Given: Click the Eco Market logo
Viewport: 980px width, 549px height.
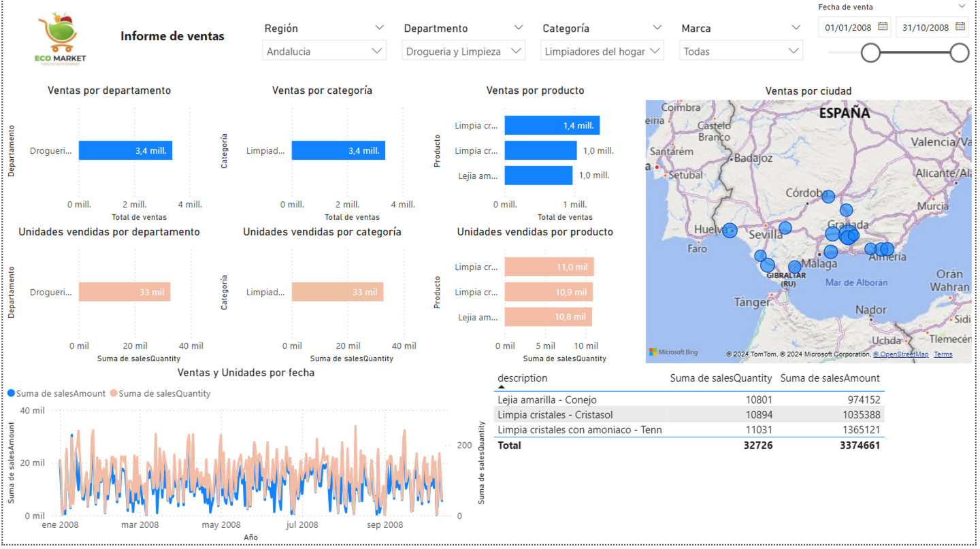Looking at the screenshot, I should click(60, 39).
